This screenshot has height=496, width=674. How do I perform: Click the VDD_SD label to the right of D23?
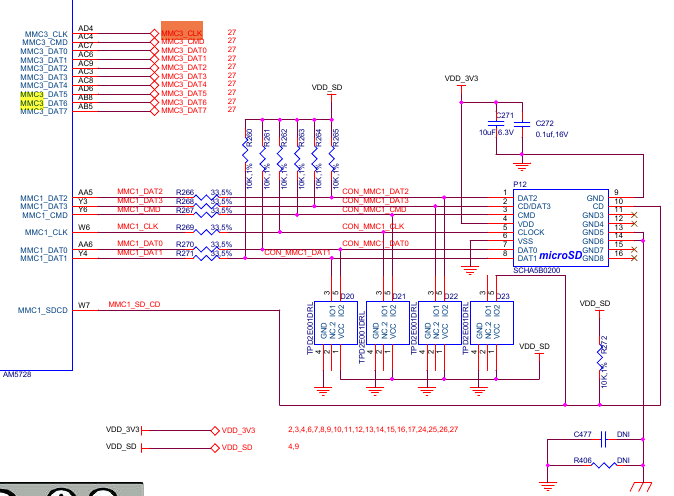[x=534, y=346]
